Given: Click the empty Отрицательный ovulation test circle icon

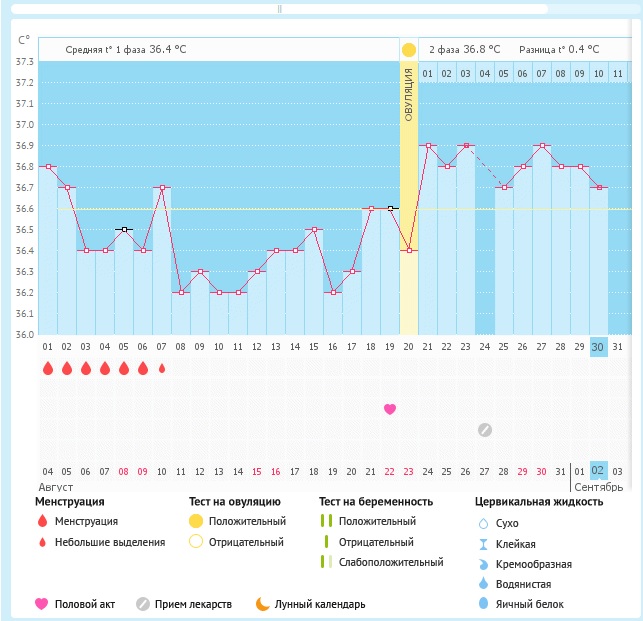Looking at the screenshot, I should [x=196, y=542].
